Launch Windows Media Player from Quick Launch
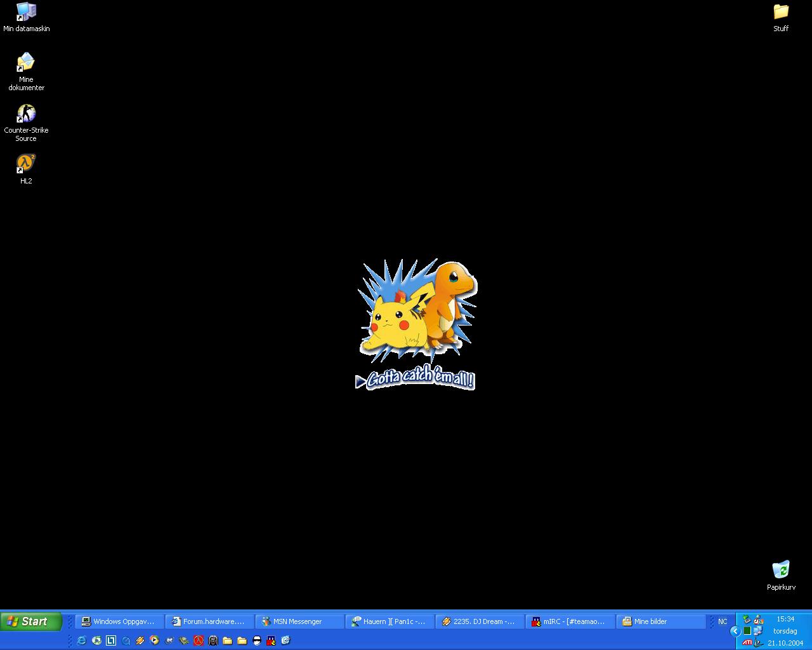The image size is (812, 650). point(154,640)
